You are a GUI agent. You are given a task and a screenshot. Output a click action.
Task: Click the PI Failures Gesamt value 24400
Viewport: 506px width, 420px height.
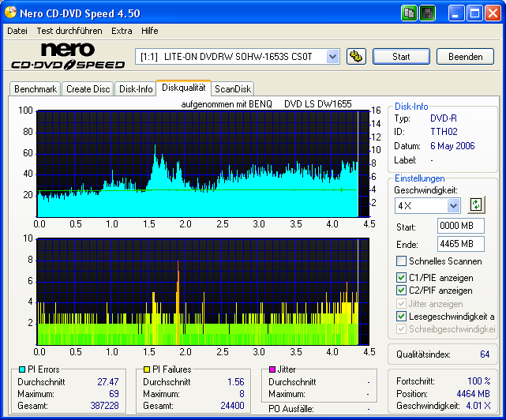point(232,406)
